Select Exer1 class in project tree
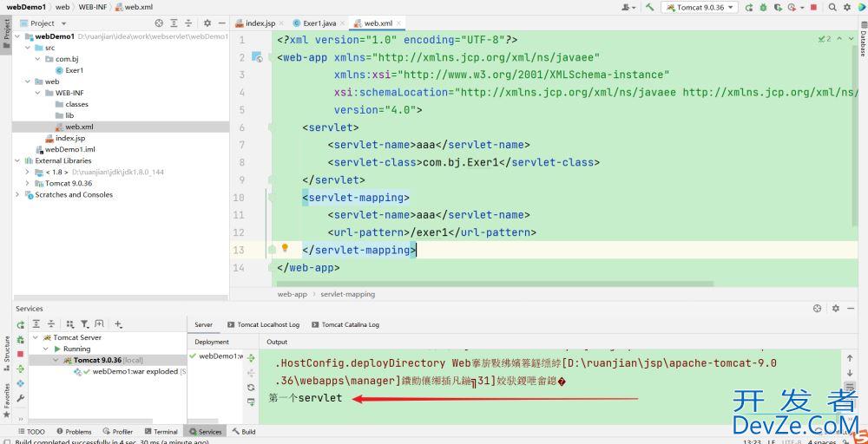Image resolution: width=868 pixels, height=444 pixels. point(69,70)
